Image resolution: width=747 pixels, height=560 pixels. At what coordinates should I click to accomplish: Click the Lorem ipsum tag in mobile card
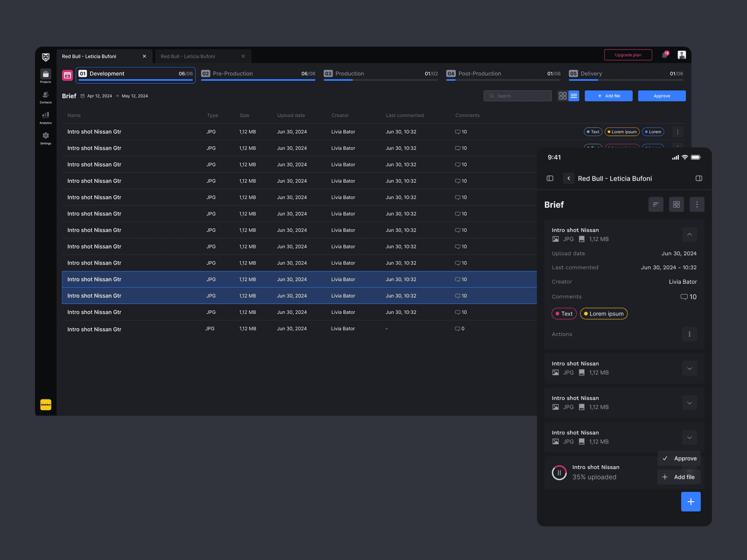[604, 314]
